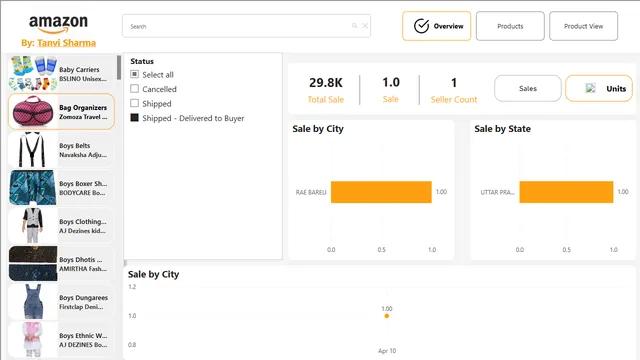Click the Overview checkmark icon
640x360 pixels.
click(421, 26)
